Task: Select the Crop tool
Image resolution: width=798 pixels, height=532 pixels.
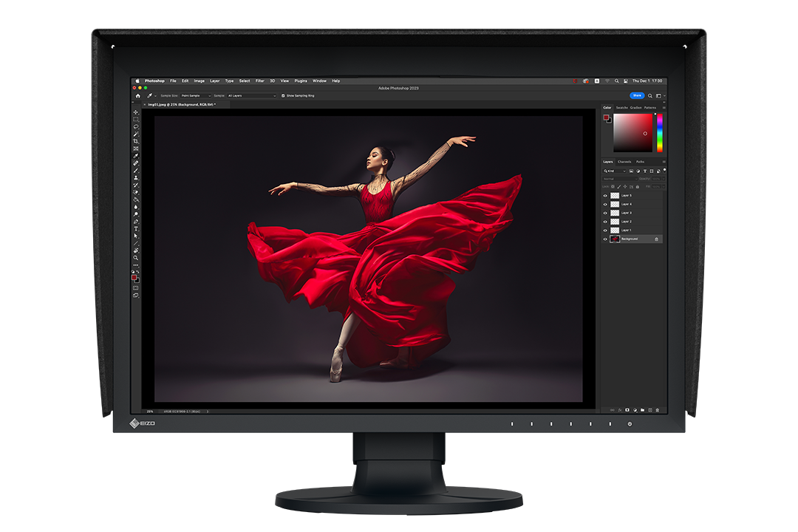Action: (x=136, y=141)
